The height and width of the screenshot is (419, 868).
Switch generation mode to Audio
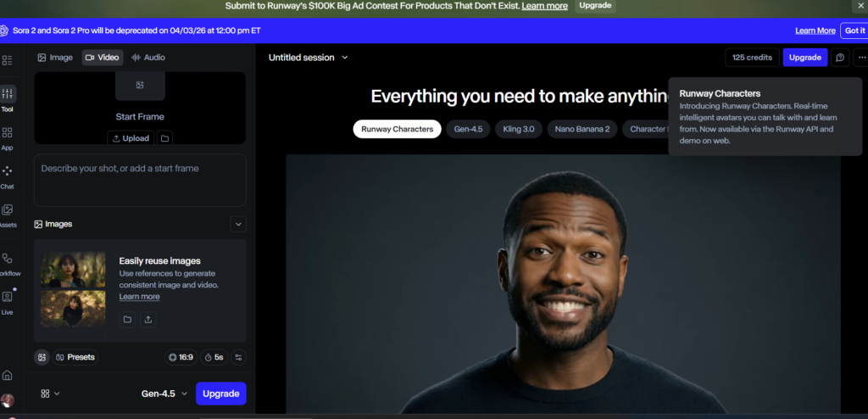click(x=147, y=58)
